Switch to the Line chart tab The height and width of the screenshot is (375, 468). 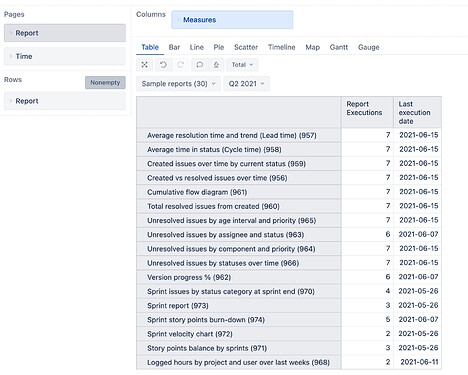tap(197, 47)
